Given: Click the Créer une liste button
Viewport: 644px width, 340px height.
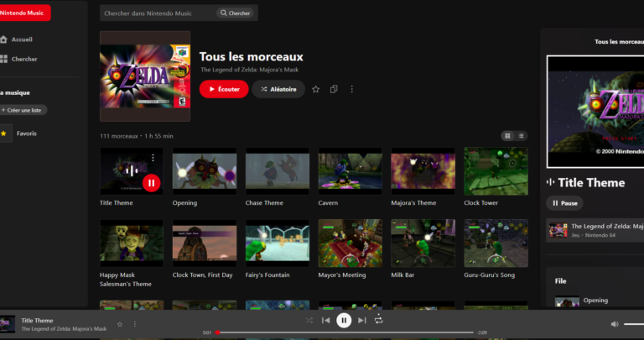Looking at the screenshot, I should [x=23, y=110].
